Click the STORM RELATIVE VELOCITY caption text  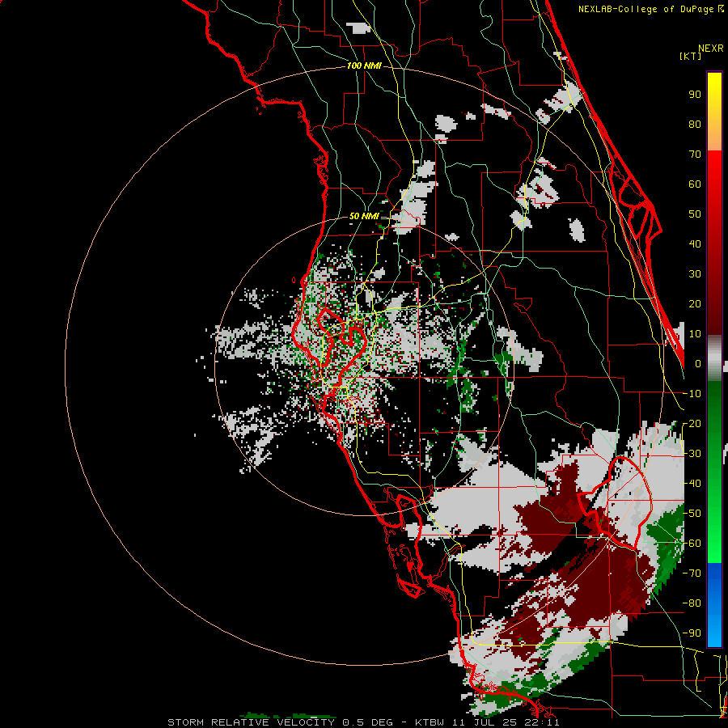251,722
